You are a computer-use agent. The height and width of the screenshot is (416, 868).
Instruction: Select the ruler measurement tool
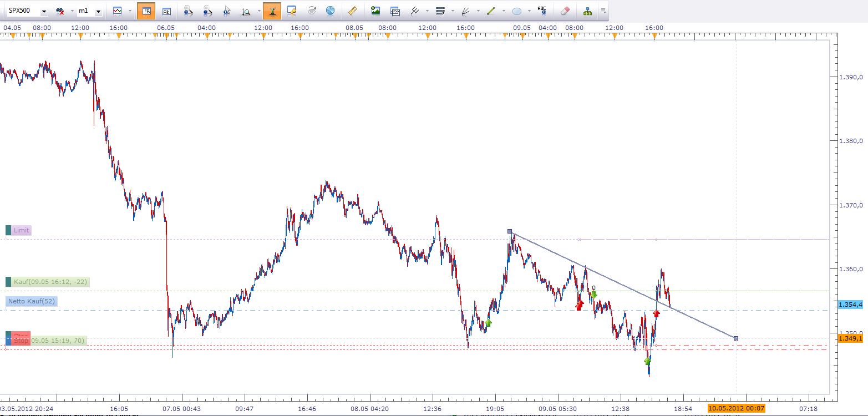[352, 11]
